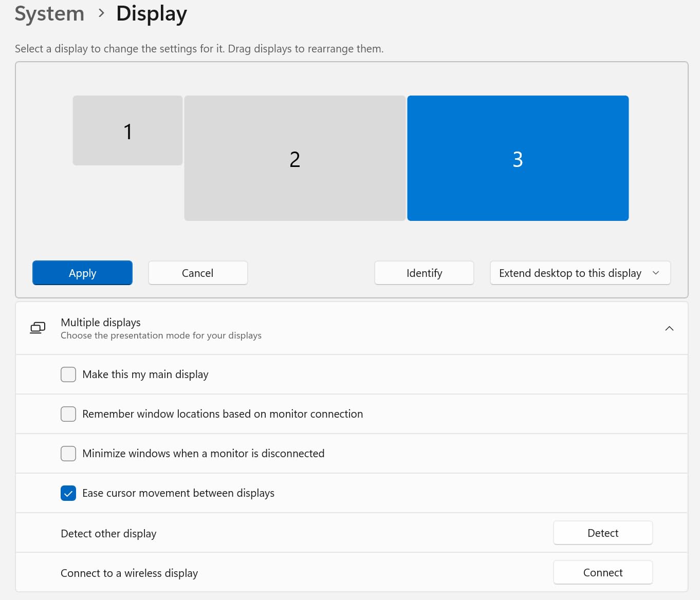Screen dimensions: 700x600
Task: Collapse the Multiple displays section chevron
Action: click(669, 328)
